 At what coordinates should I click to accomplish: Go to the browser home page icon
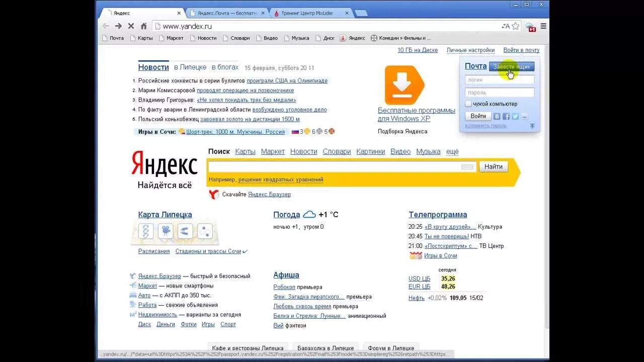click(x=143, y=26)
